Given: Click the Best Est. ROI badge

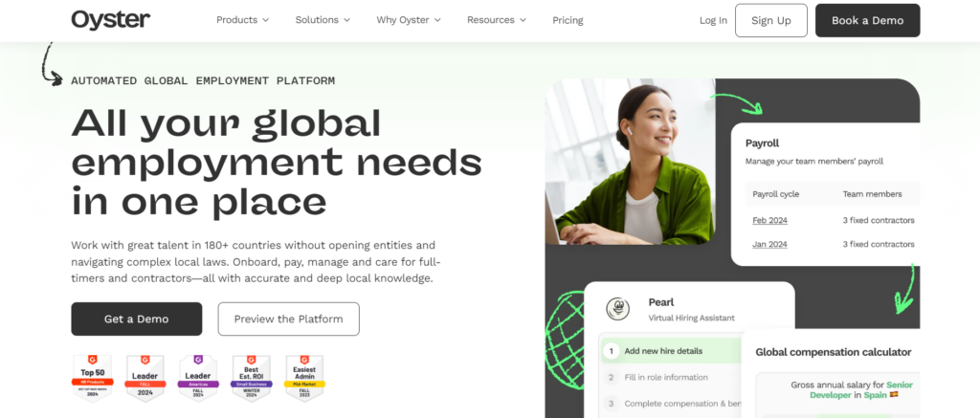Looking at the screenshot, I should (x=252, y=377).
